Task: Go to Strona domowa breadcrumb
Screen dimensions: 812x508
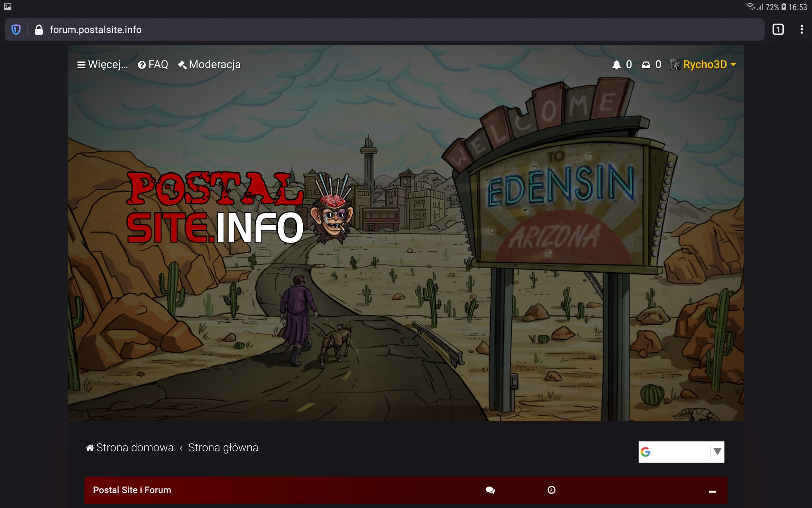Action: 130,448
